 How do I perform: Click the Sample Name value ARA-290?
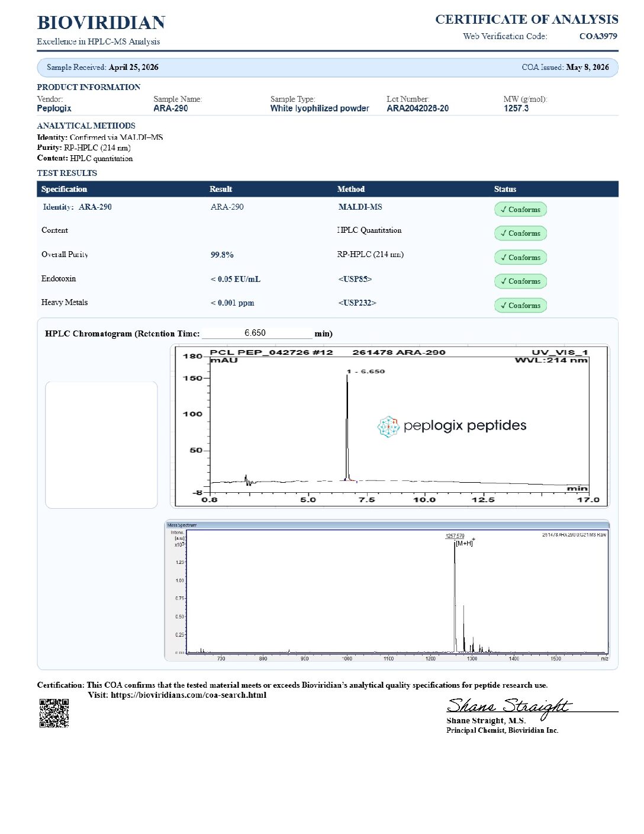pos(170,108)
